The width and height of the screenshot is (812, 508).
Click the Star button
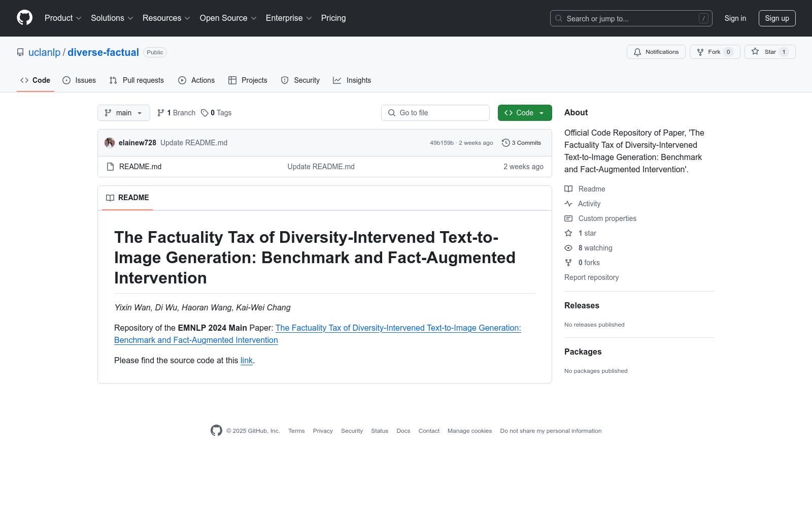pyautogui.click(x=770, y=52)
